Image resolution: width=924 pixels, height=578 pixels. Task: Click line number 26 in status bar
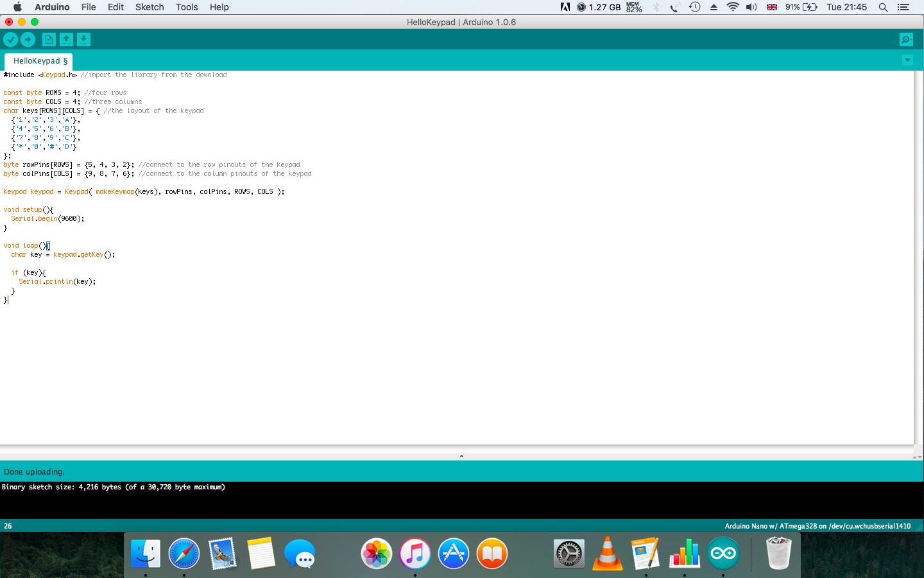[8, 526]
